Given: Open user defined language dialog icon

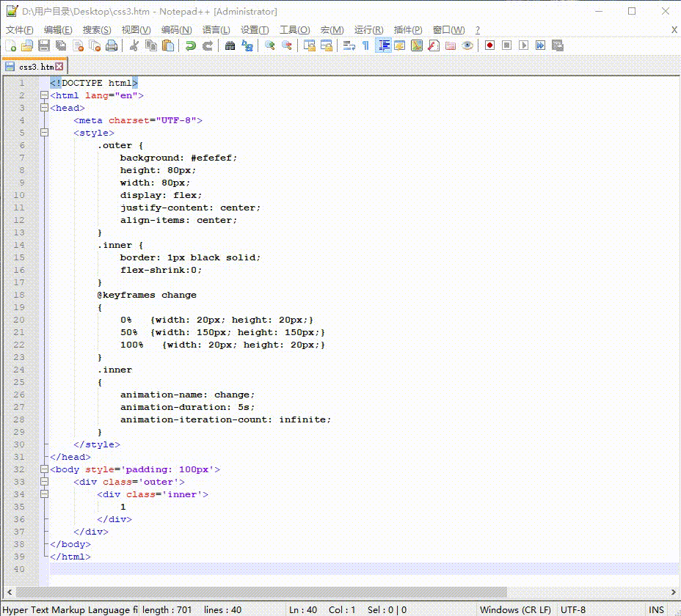Looking at the screenshot, I should (x=399, y=45).
